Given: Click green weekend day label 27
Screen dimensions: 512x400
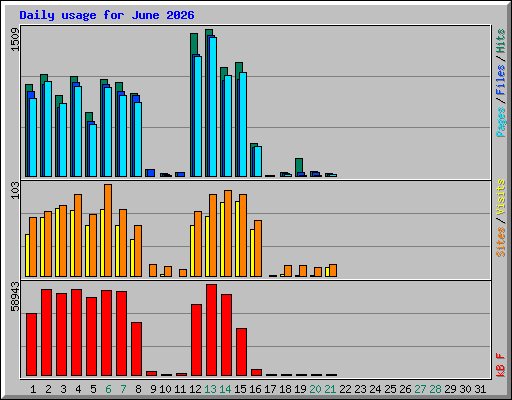Looking at the screenshot, I should [420, 389].
